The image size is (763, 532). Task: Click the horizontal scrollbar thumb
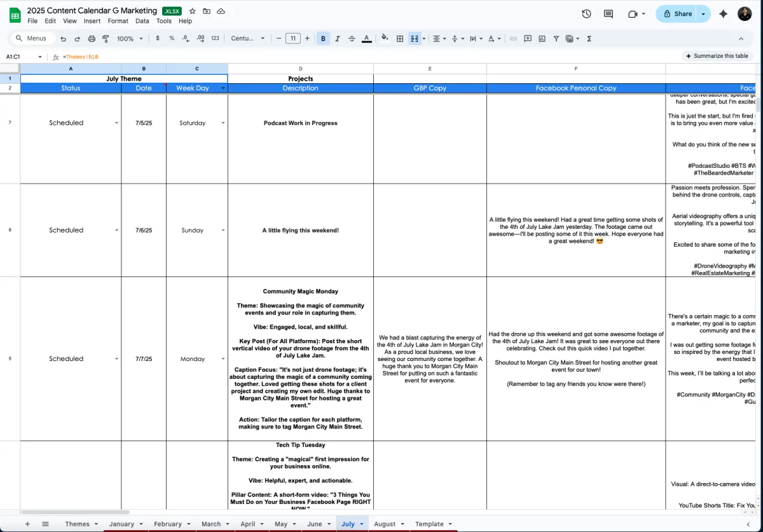(75, 512)
